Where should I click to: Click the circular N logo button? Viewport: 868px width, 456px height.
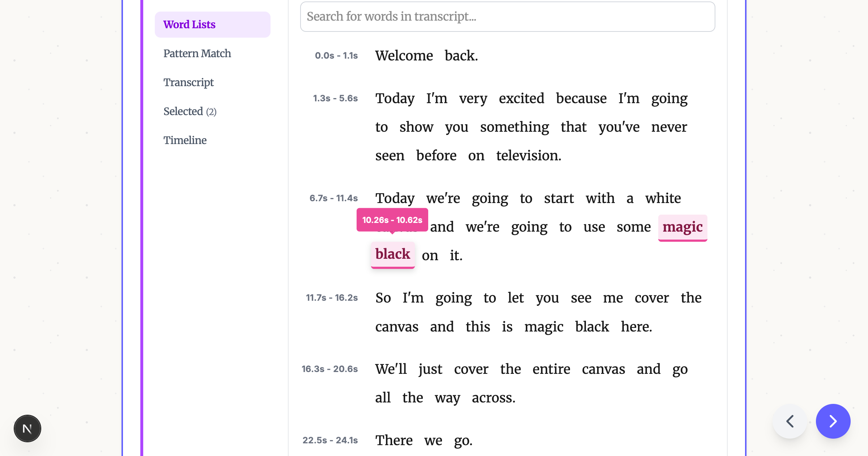(27, 428)
